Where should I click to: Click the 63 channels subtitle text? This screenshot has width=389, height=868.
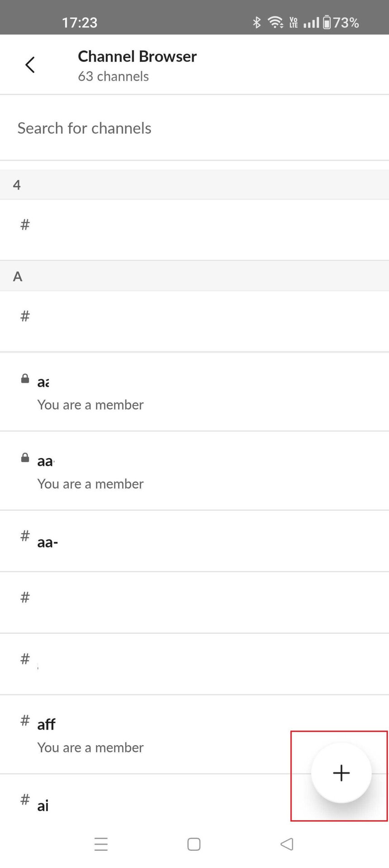[x=113, y=76]
